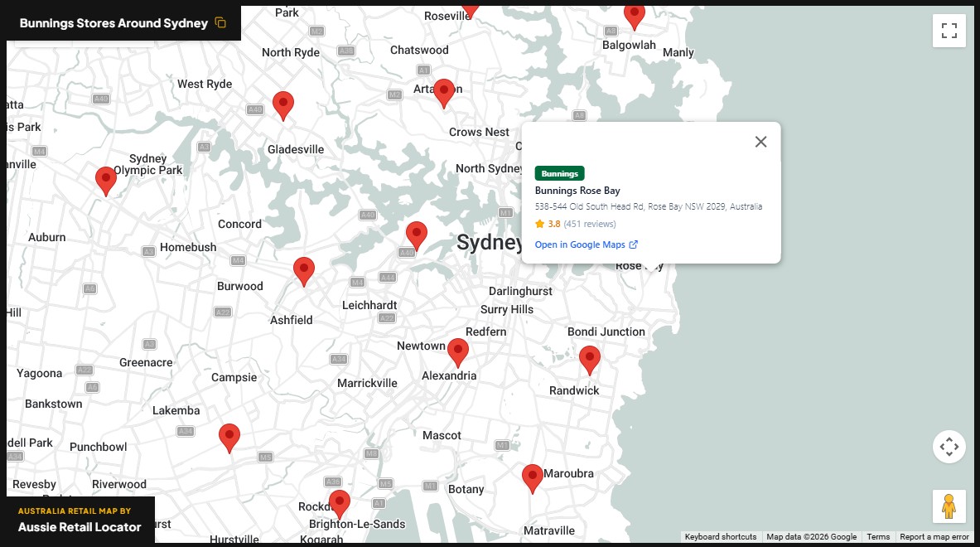
Task: Click the Crows Nest map label
Action: point(479,132)
